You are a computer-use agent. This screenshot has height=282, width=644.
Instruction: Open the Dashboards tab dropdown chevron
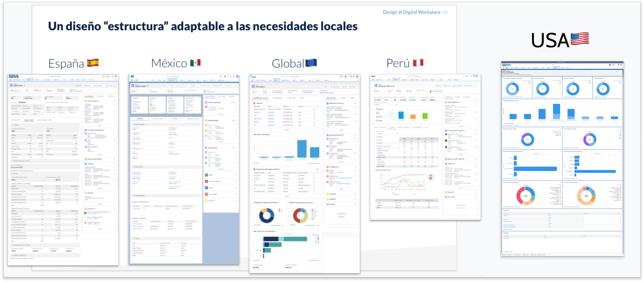[559, 68]
